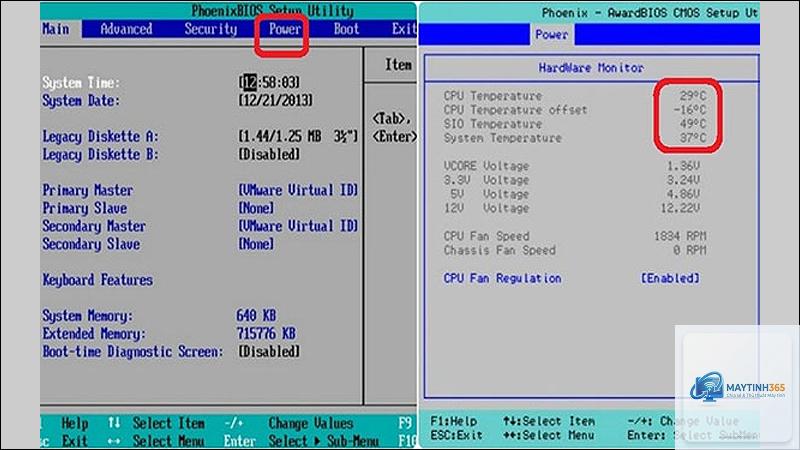The width and height of the screenshot is (800, 450).
Task: Click the 4.86V voltage value
Action: [x=683, y=194]
